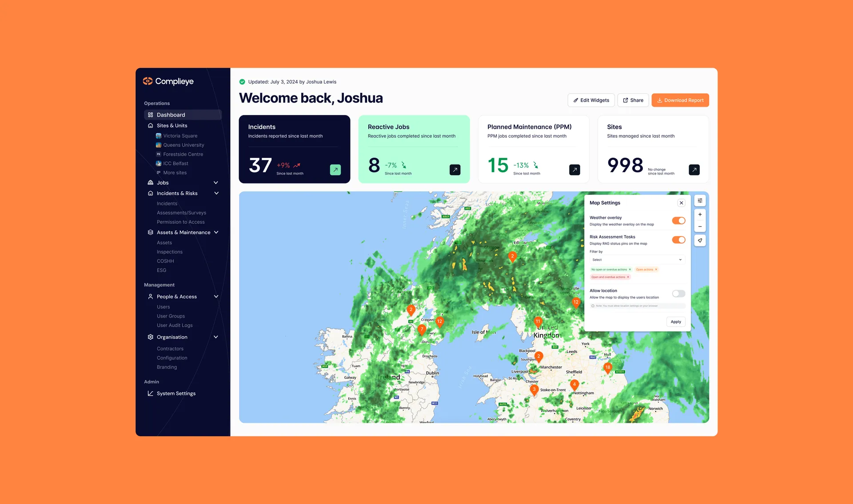The image size is (853, 504).
Task: Click the map locate-me arrow icon
Action: [x=700, y=240]
